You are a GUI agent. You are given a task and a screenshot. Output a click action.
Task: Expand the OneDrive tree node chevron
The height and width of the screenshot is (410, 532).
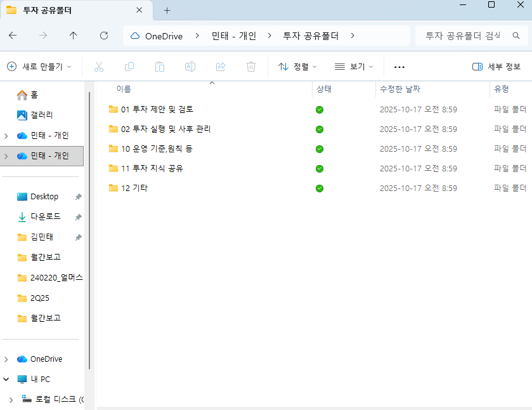[x=6, y=359]
